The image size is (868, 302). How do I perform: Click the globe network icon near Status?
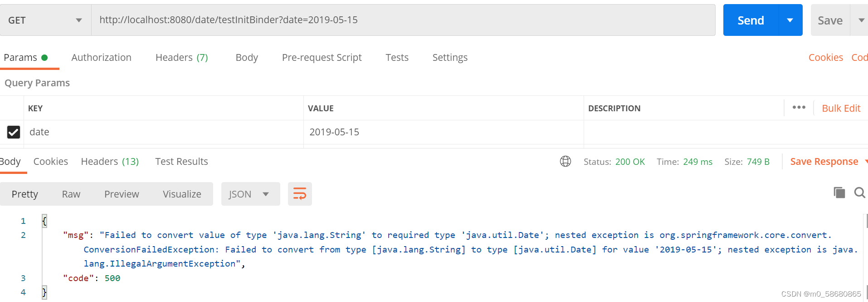pos(566,161)
